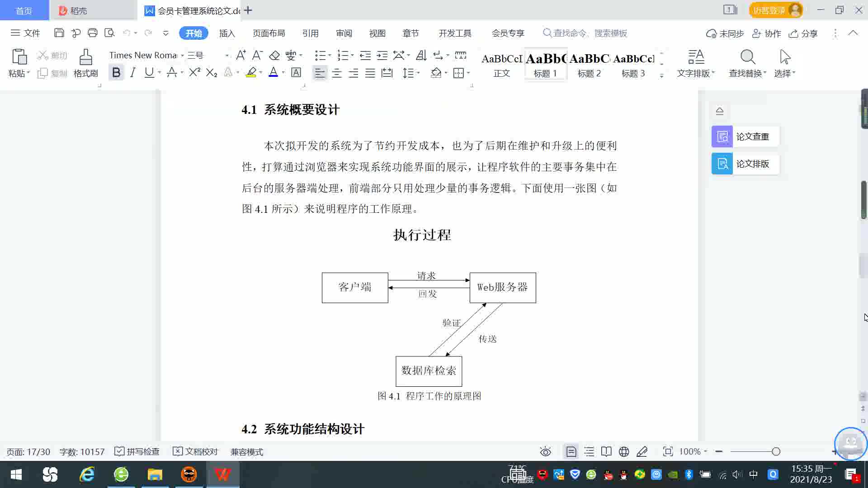Click the zoom slider handle

point(776,451)
